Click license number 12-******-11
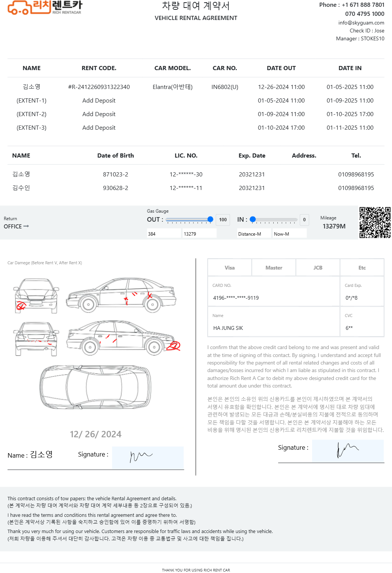This screenshot has height=573, width=392. pos(186,188)
